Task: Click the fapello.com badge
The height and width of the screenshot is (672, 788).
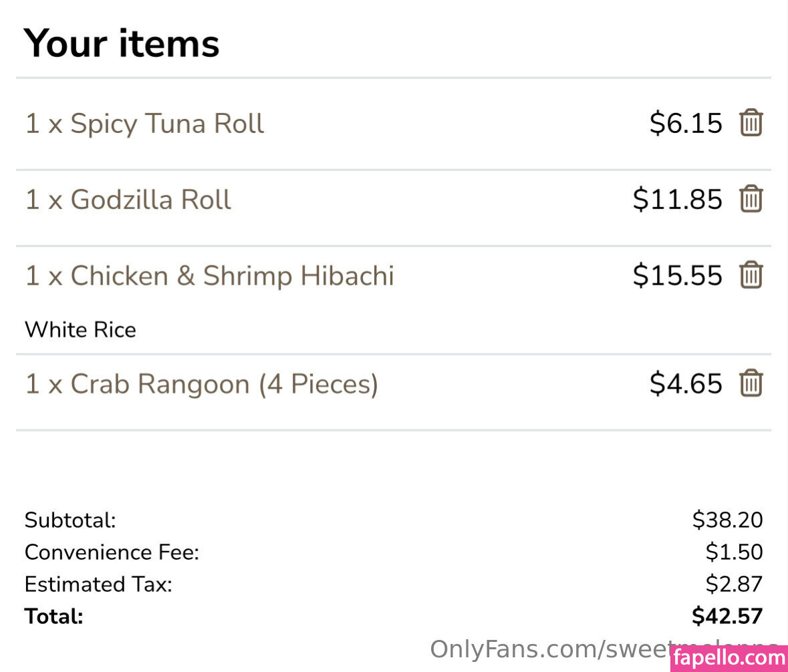Action: 729,659
